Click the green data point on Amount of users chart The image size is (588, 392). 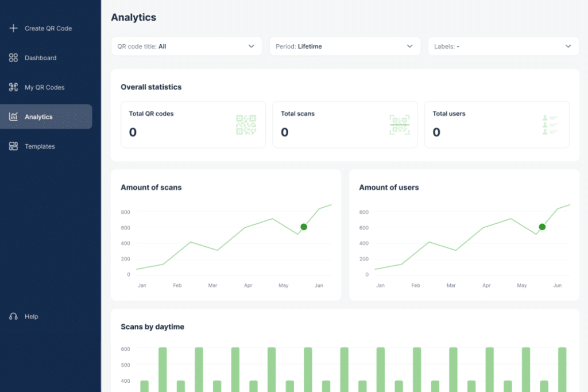point(541,227)
